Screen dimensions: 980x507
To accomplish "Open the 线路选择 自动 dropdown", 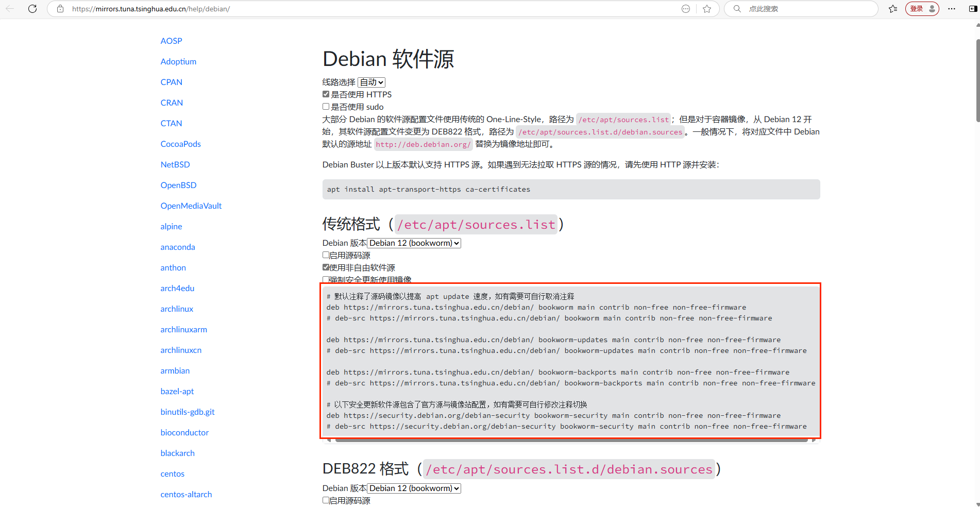I will pos(371,82).
